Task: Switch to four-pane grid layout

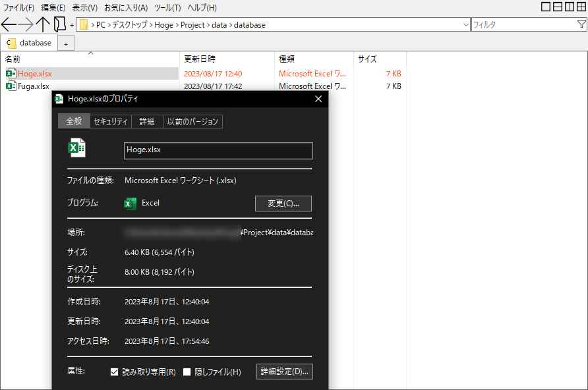Action: click(581, 7)
